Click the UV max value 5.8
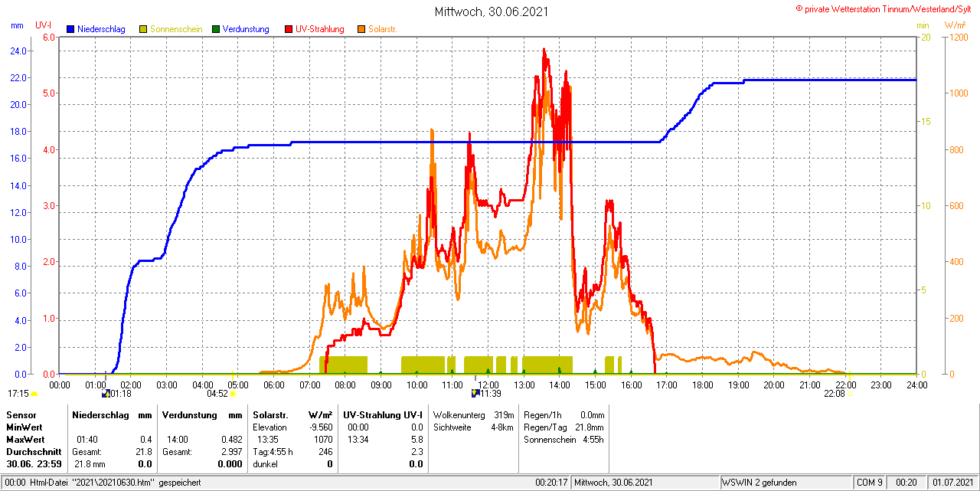The width and height of the screenshot is (980, 491). tap(416, 440)
